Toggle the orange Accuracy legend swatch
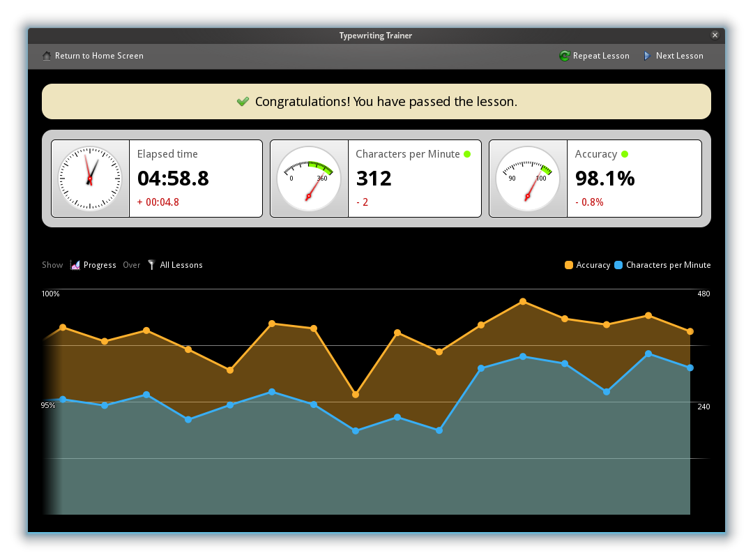 569,265
